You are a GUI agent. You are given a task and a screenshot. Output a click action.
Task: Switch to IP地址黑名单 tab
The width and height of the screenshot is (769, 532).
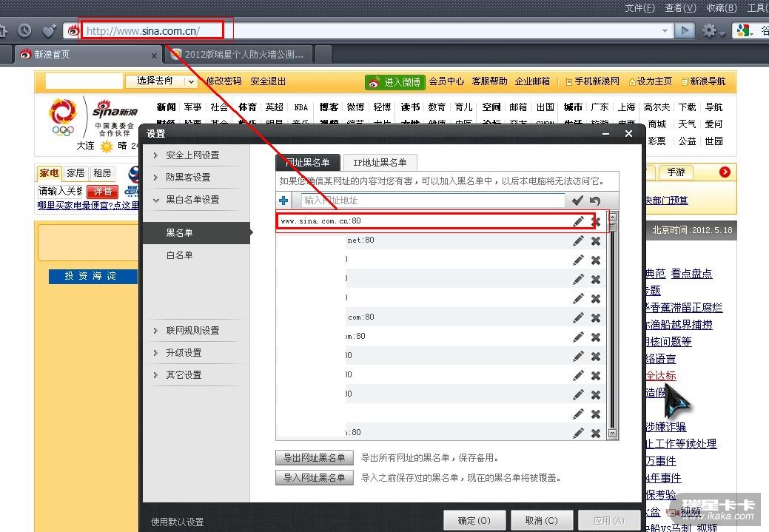(x=380, y=162)
